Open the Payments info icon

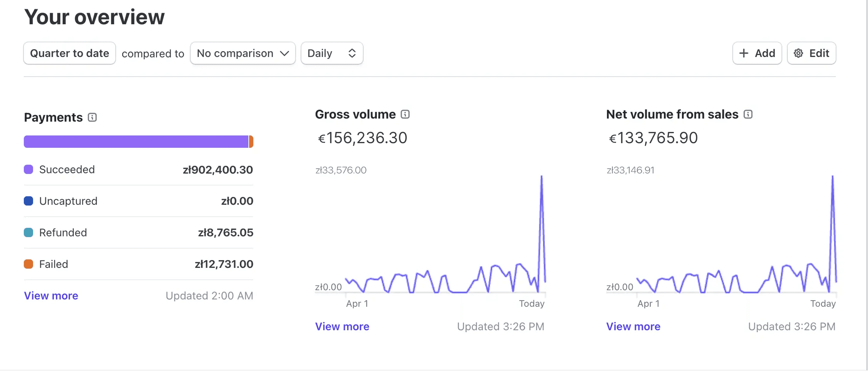[x=92, y=117]
